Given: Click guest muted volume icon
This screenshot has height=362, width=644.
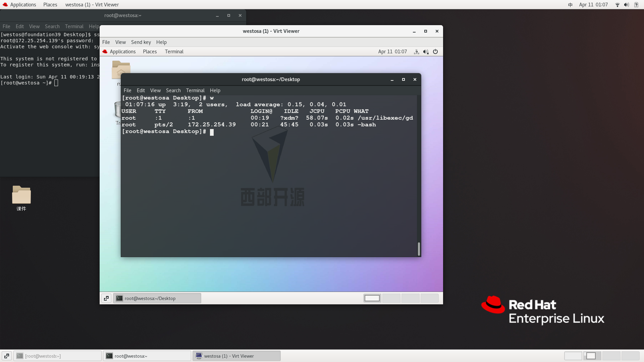Looking at the screenshot, I should pos(426,52).
